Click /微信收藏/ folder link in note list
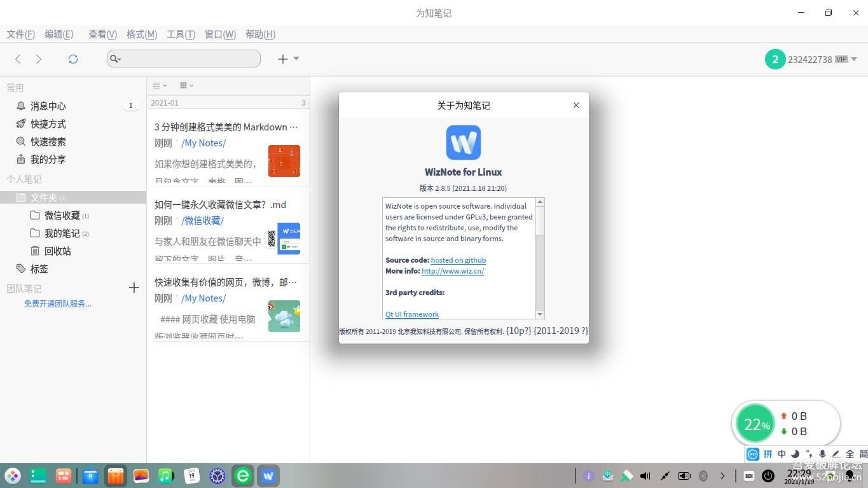 tap(202, 221)
